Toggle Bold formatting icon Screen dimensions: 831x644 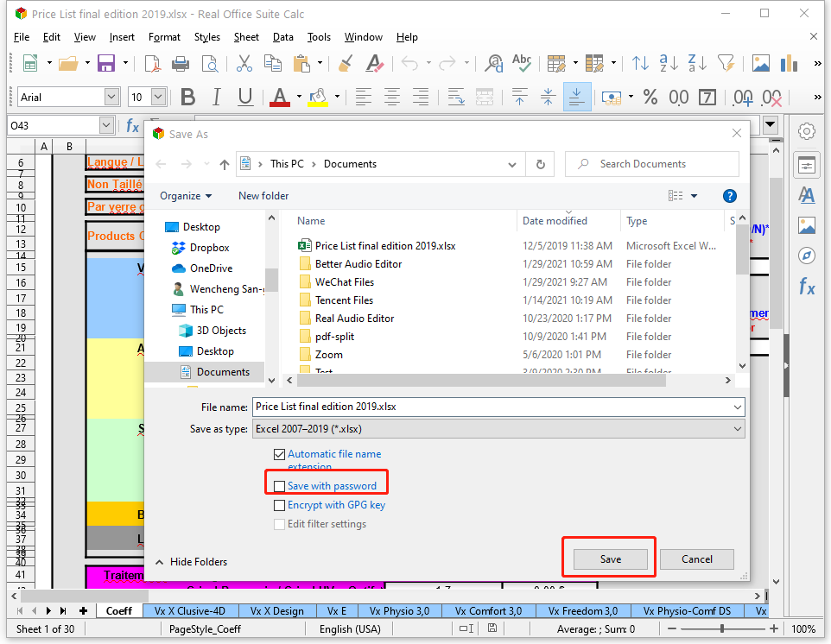(x=187, y=98)
